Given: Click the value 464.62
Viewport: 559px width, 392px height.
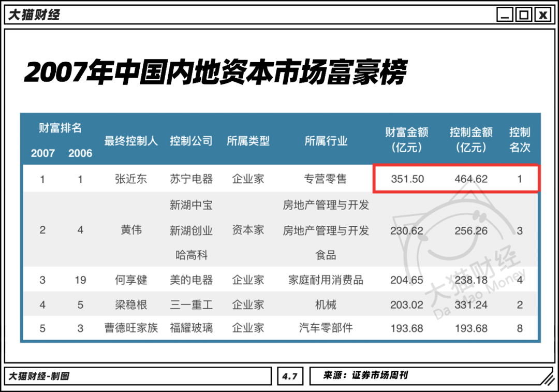Looking at the screenshot, I should 471,179.
